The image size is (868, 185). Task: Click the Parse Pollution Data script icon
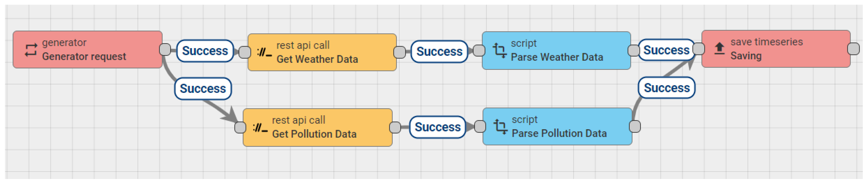[x=500, y=127]
